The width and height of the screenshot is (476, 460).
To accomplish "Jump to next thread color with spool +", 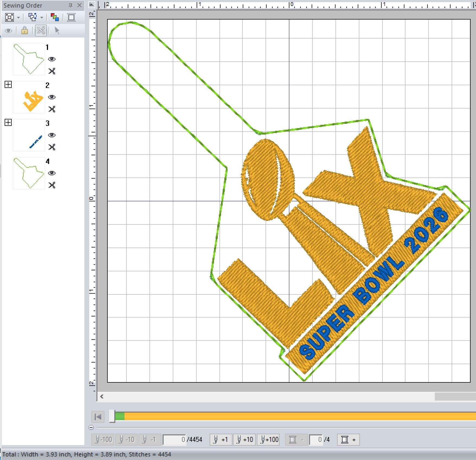I will tap(348, 439).
